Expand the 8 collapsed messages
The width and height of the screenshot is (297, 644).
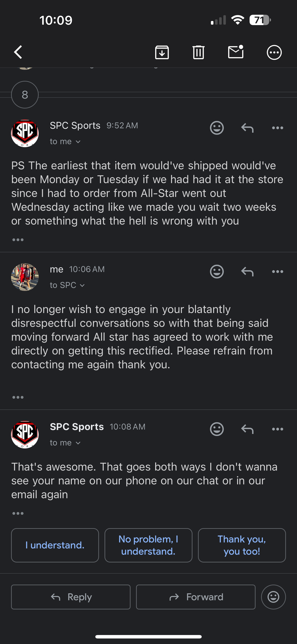25,95
